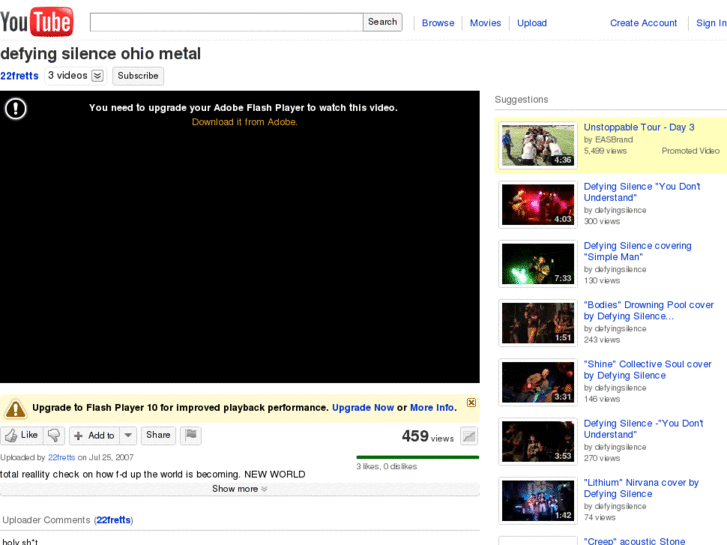Open the Add to dropdown arrow
The width and height of the screenshot is (727, 545).
click(128, 435)
